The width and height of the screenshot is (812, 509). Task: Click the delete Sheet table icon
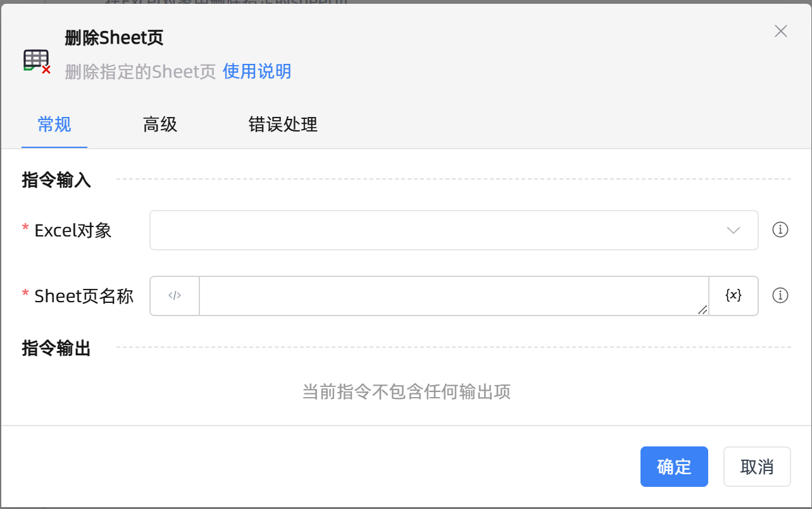[x=37, y=61]
